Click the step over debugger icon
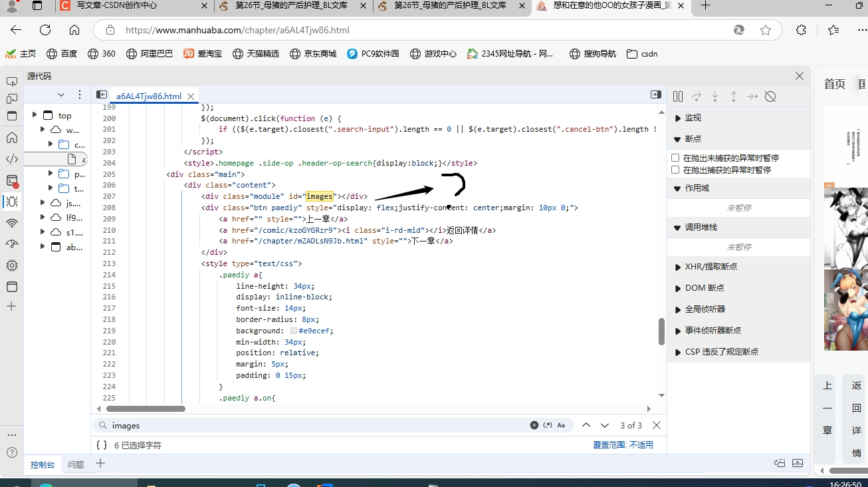Image resolution: width=868 pixels, height=487 pixels. pos(697,96)
